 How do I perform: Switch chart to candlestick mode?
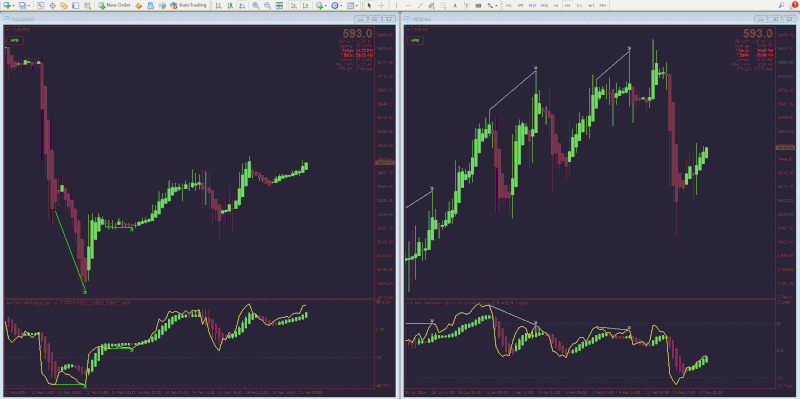(230, 5)
